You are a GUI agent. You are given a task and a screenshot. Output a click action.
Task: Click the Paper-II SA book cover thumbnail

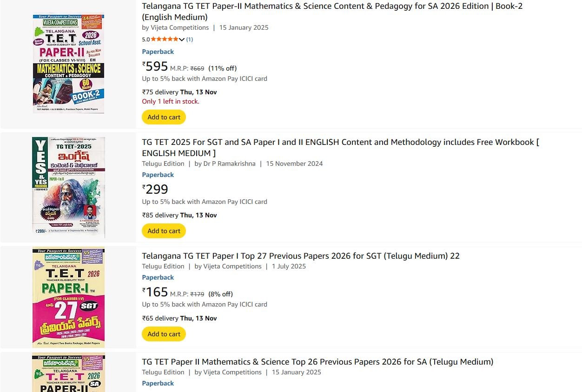tap(68, 373)
